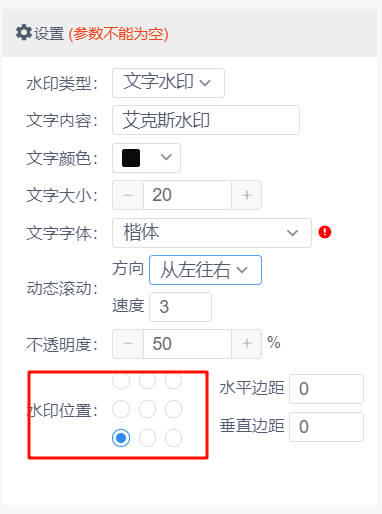382x514 pixels.
Task: Open the scroll direction 从左往右 dropdown
Action: pyautogui.click(x=205, y=270)
